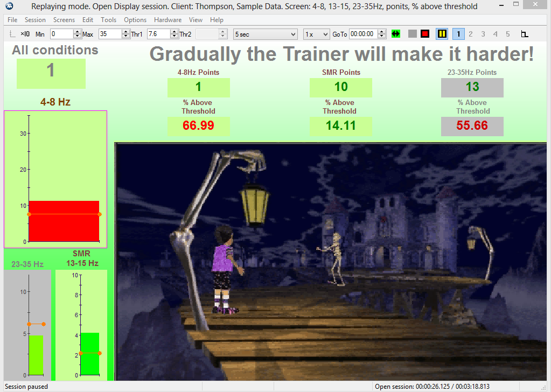Open the Options menu

pos(135,20)
